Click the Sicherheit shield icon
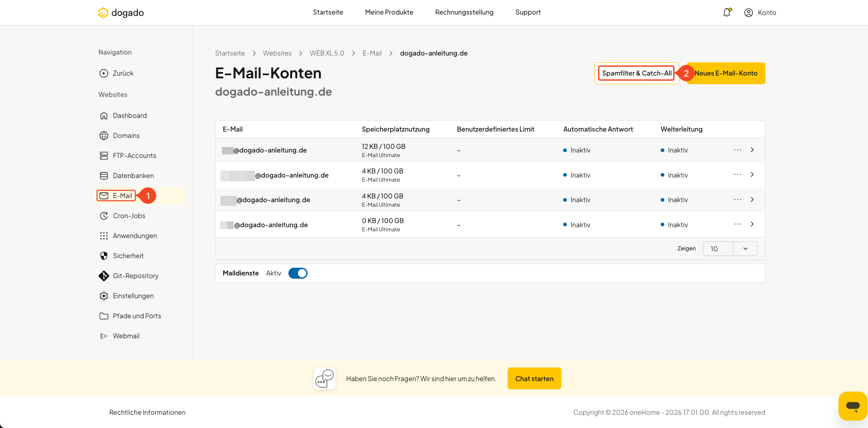The width and height of the screenshot is (868, 428). click(x=104, y=256)
